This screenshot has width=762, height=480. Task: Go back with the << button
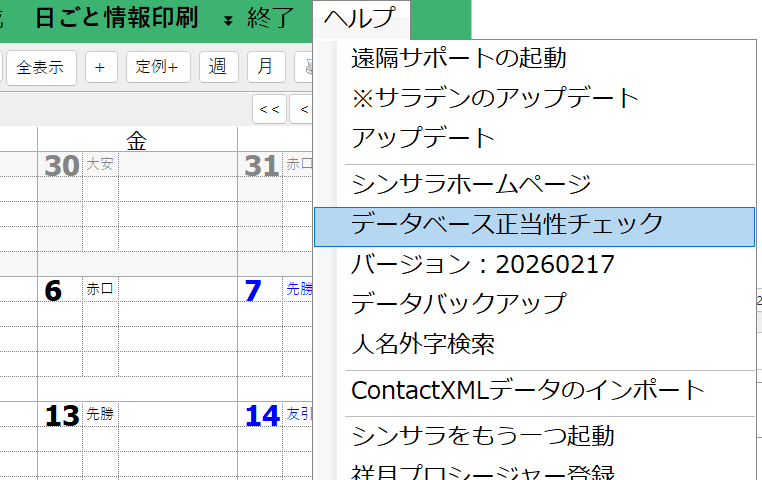[x=269, y=108]
